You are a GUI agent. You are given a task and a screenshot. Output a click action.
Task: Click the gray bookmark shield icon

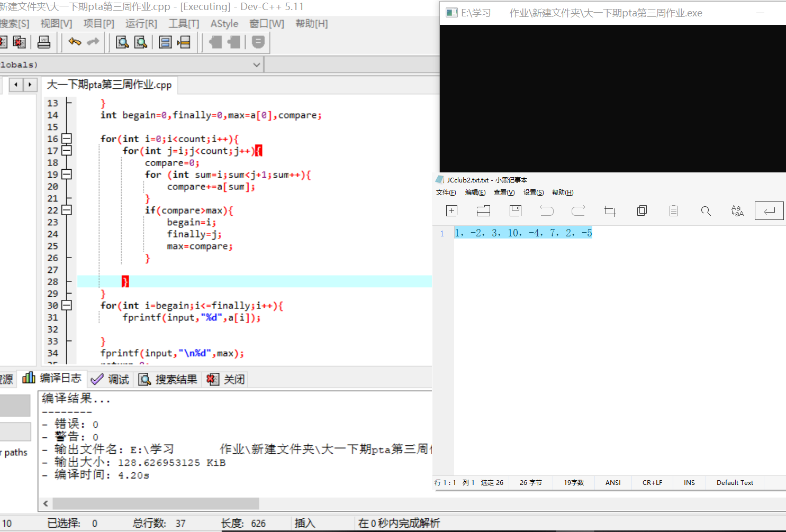258,42
